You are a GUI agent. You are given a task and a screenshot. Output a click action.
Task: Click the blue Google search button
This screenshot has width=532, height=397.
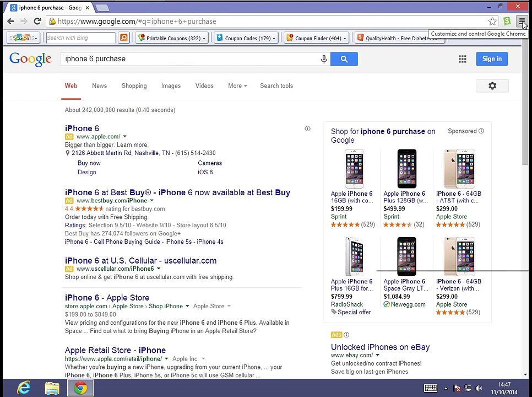(344, 59)
